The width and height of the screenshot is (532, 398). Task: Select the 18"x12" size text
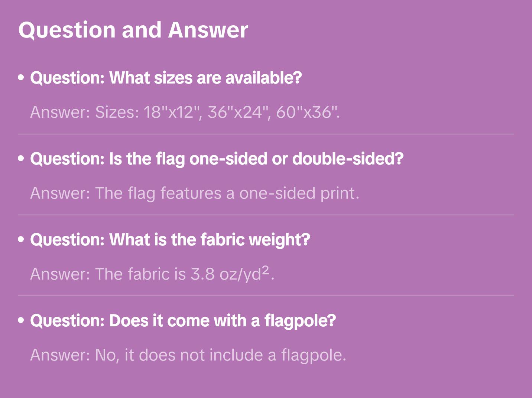(171, 112)
